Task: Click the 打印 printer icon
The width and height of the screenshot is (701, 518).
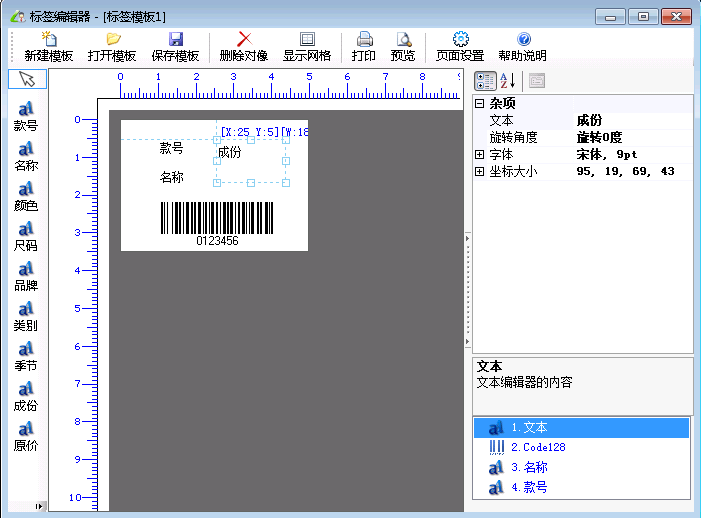Action: pyautogui.click(x=364, y=46)
